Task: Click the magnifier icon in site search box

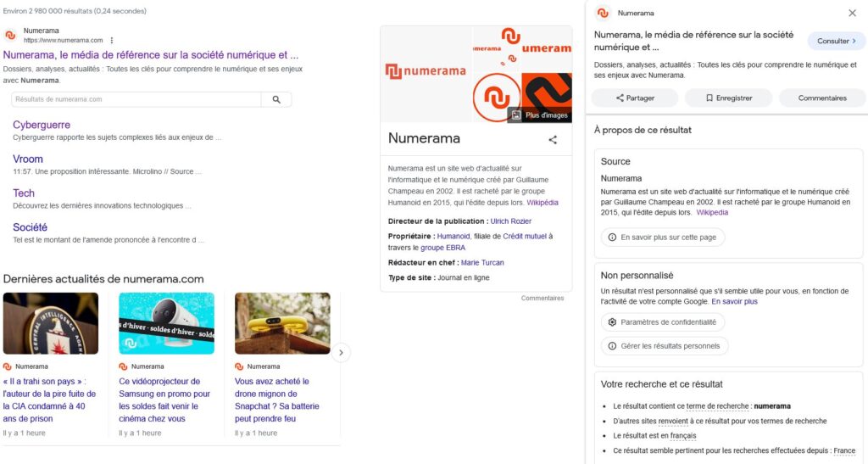Action: pyautogui.click(x=276, y=99)
